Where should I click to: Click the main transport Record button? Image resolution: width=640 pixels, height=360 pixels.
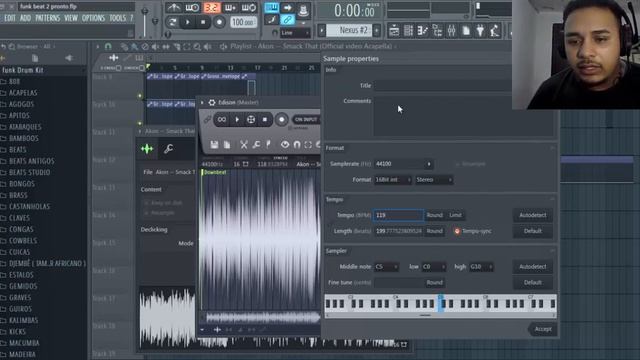tap(219, 22)
